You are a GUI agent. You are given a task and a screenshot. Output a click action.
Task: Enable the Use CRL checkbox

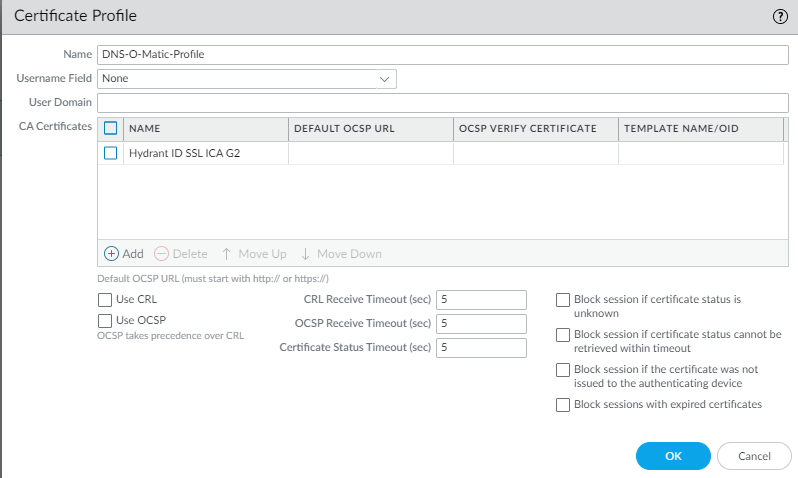point(105,299)
